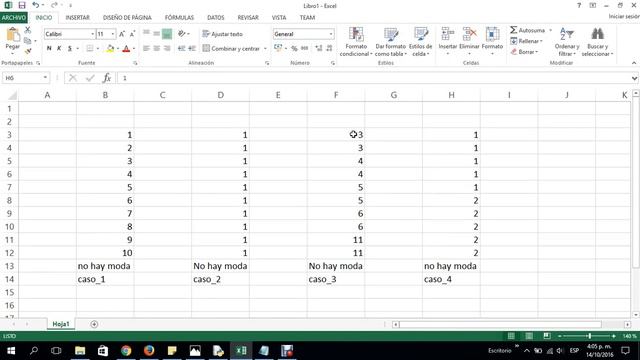Apply the fill color bucket
The height and width of the screenshot is (360, 640).
pos(110,49)
